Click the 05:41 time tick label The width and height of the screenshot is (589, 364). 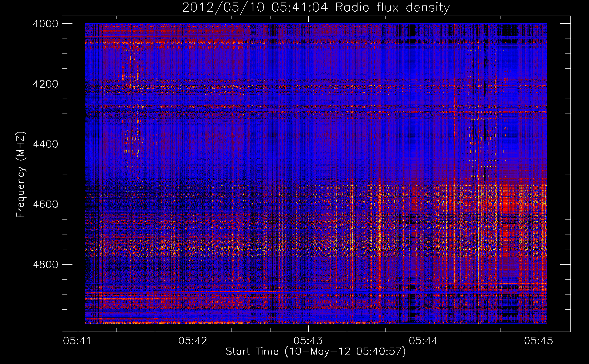78,341
